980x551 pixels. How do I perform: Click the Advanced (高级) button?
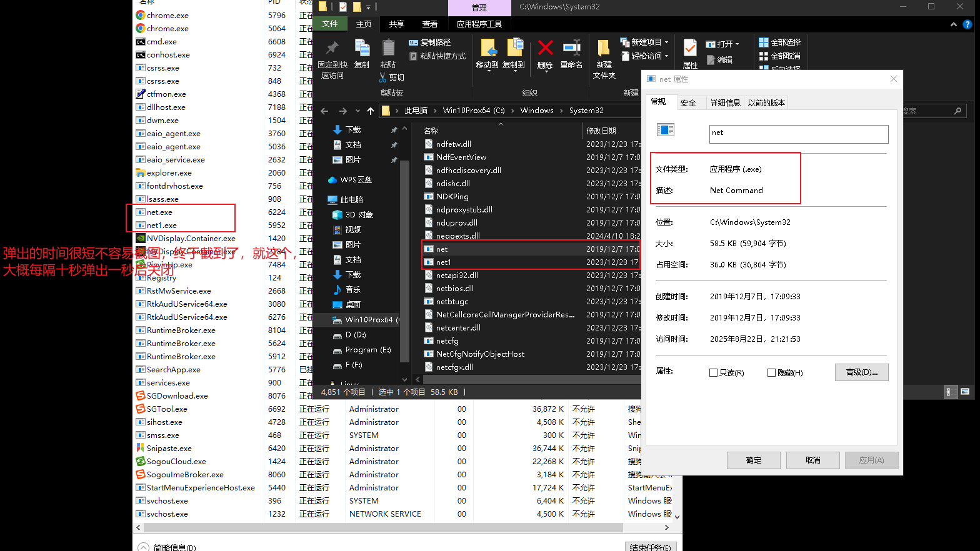pos(861,372)
